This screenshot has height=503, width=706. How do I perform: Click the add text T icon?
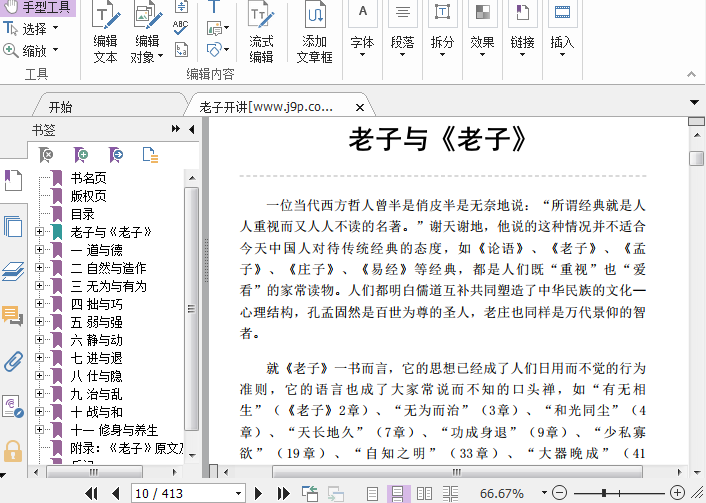point(214,6)
